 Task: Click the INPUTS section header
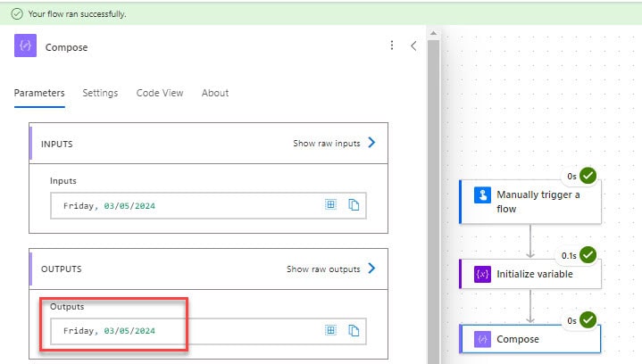click(208, 144)
